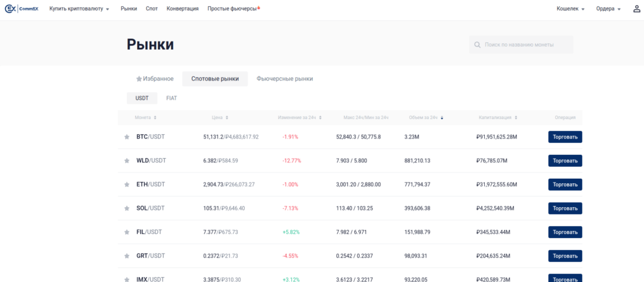The image size is (644, 282).
Task: Open the user profile icon
Action: [636, 9]
